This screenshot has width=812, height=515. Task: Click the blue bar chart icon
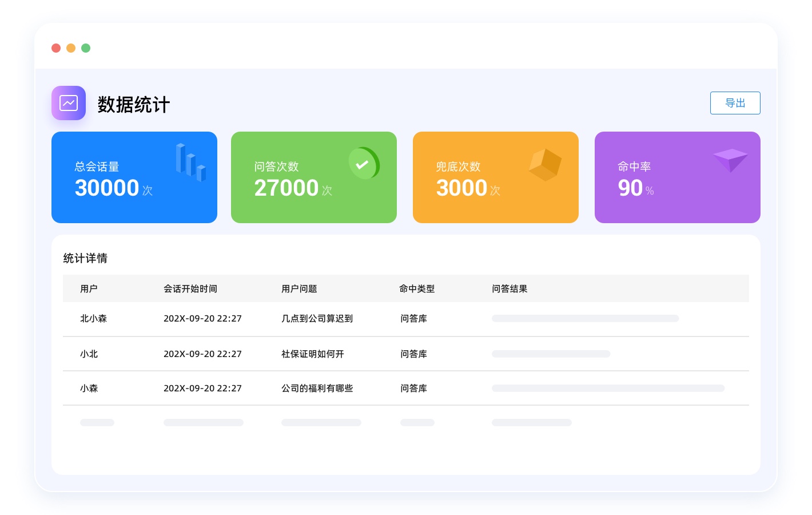(x=190, y=163)
